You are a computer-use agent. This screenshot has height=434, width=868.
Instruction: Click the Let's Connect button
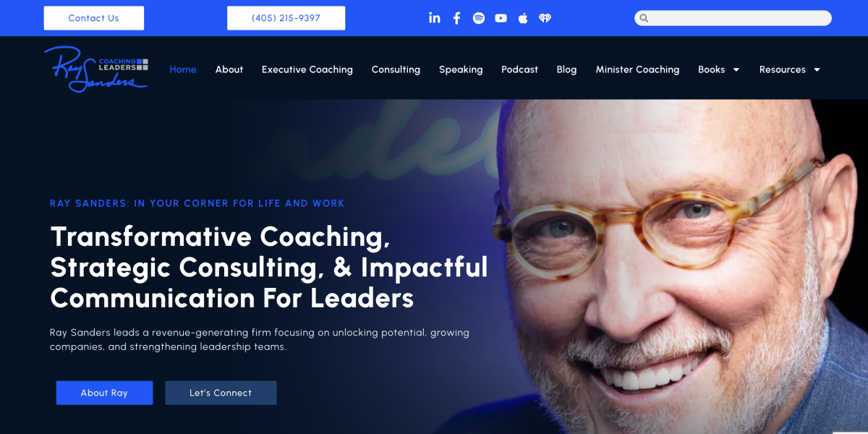[221, 393]
